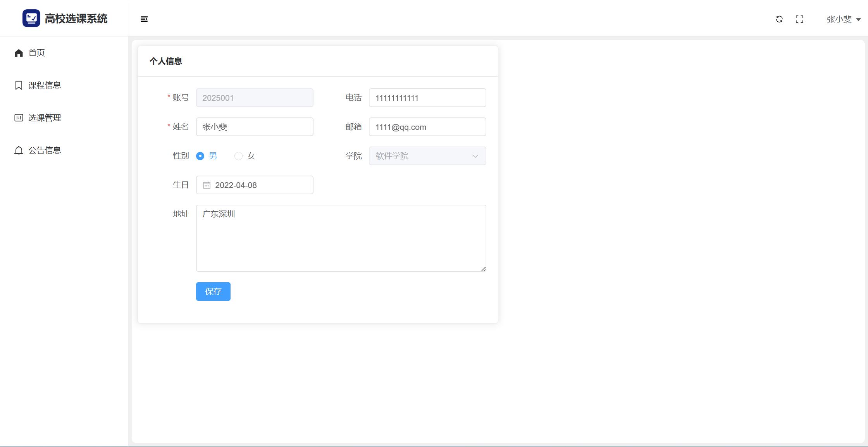Click the home icon beside 首页
Screen dimensions: 868x447
tap(19, 53)
